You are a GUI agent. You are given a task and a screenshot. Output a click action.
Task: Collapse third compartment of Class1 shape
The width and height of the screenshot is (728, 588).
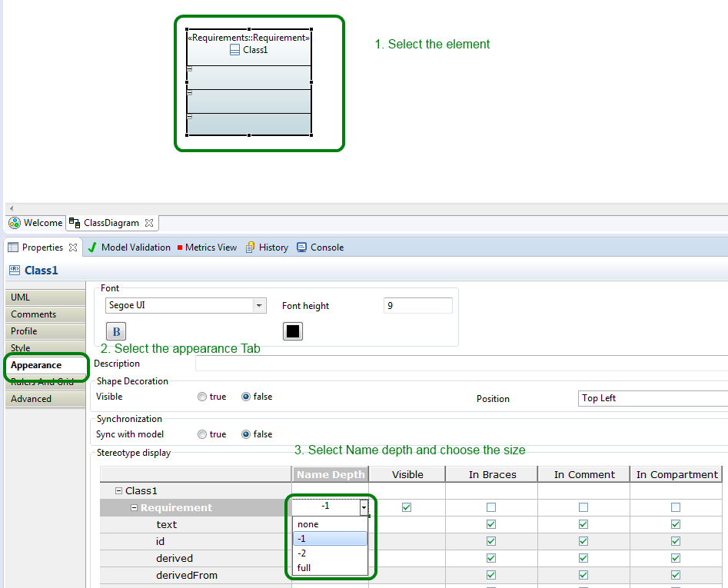point(189,117)
